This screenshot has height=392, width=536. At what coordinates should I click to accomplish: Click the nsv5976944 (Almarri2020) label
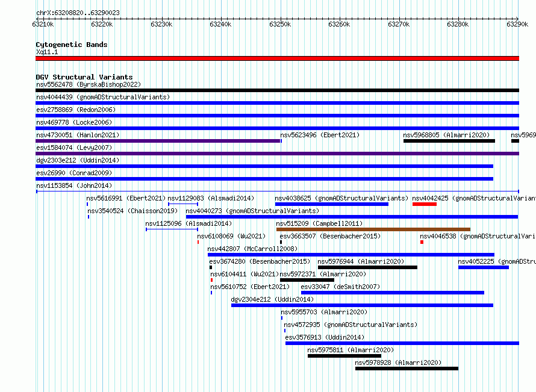[x=361, y=261]
